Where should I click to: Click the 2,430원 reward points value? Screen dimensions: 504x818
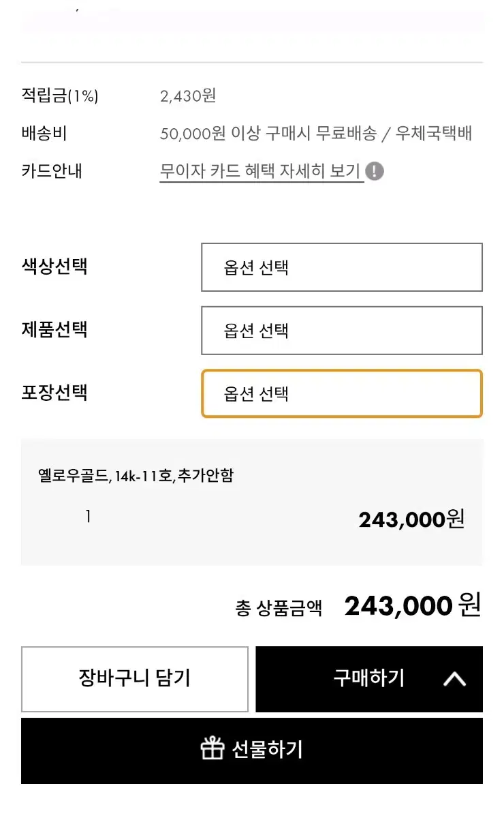click(188, 96)
